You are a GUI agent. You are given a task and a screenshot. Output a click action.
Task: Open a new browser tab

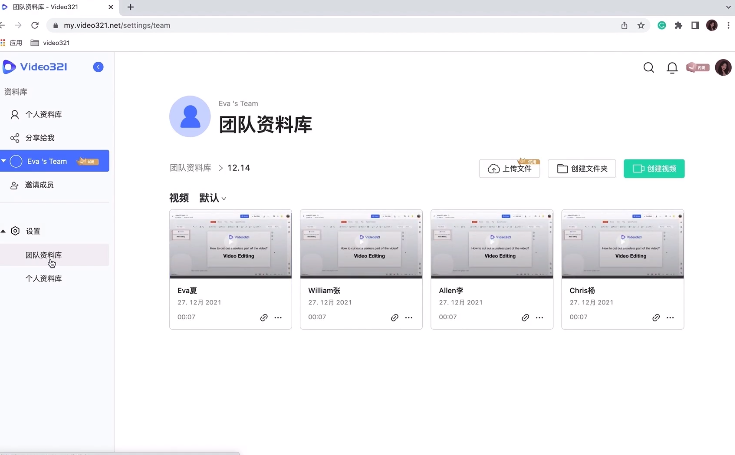[130, 7]
